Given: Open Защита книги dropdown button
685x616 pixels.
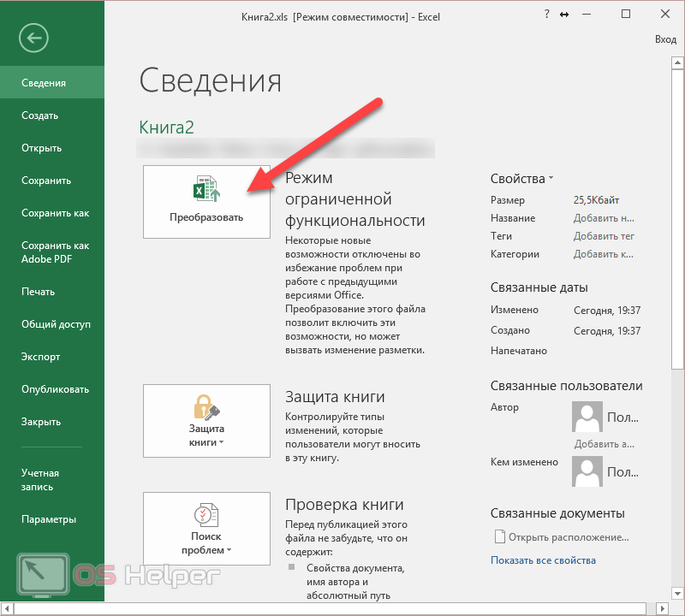Looking at the screenshot, I should click(206, 421).
